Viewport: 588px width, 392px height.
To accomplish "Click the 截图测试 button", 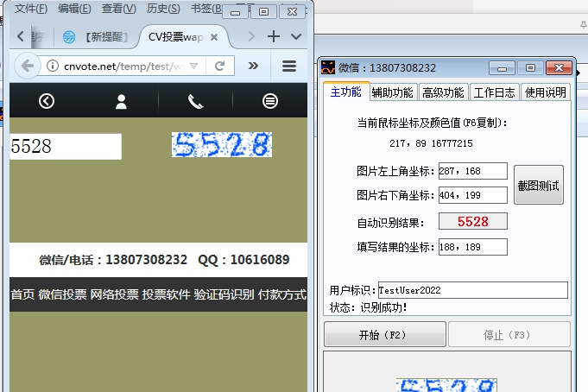I will [x=539, y=185].
